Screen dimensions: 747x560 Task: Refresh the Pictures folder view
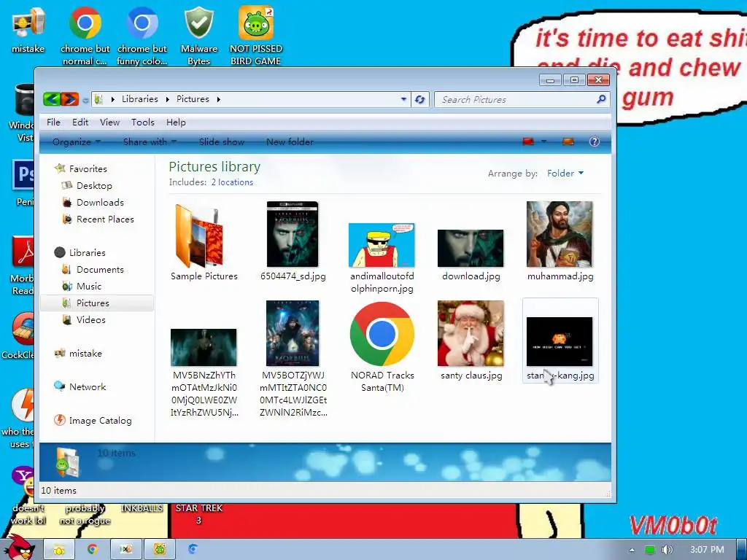pyautogui.click(x=419, y=99)
